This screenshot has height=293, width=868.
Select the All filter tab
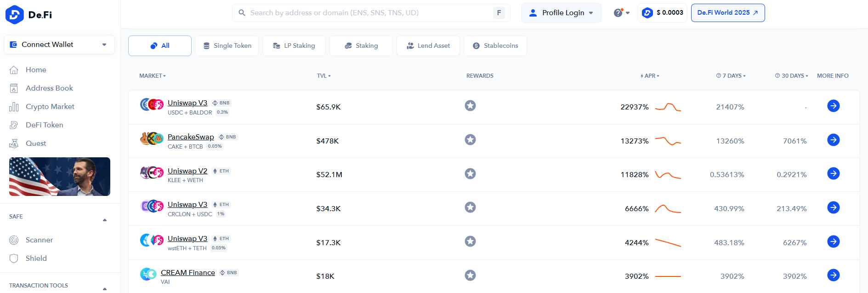pos(160,46)
